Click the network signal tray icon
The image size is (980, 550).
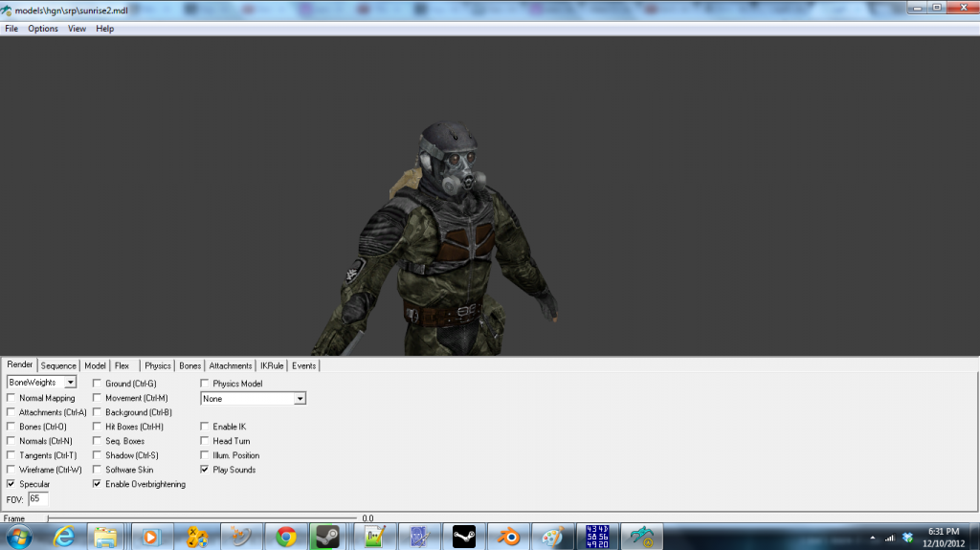(x=889, y=538)
